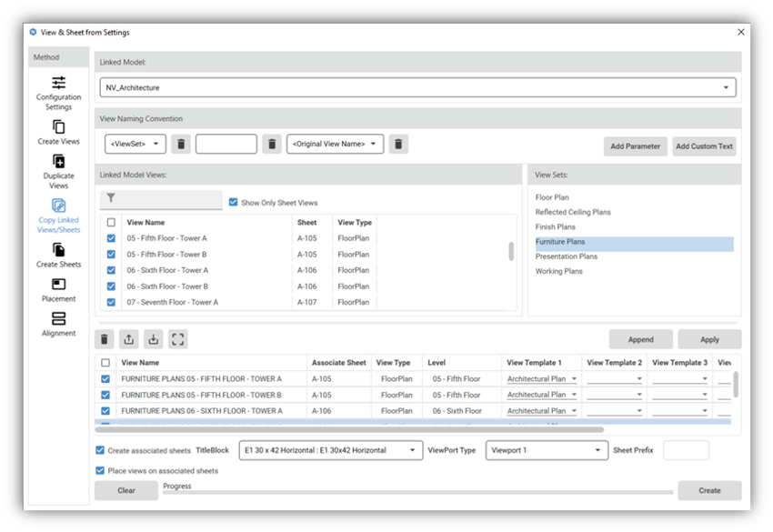The image size is (773, 532).
Task: Click the Clear button
Action: point(126,490)
